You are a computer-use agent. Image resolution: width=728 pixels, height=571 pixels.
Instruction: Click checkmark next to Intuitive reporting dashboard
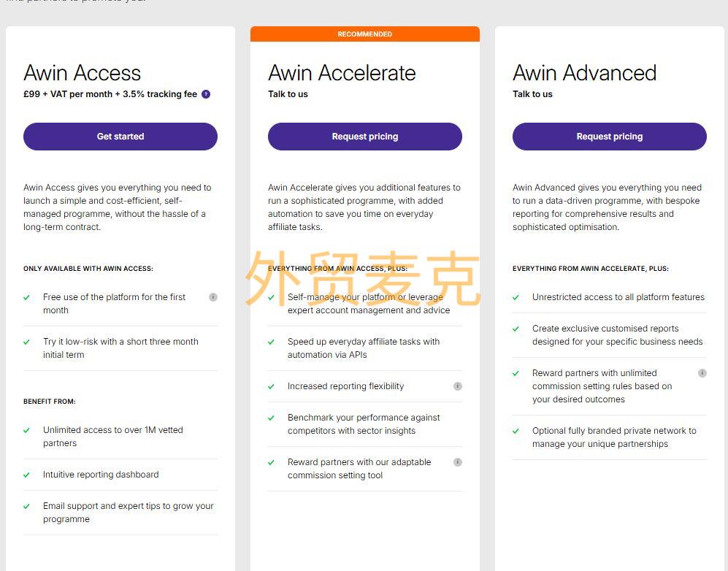(x=26, y=475)
